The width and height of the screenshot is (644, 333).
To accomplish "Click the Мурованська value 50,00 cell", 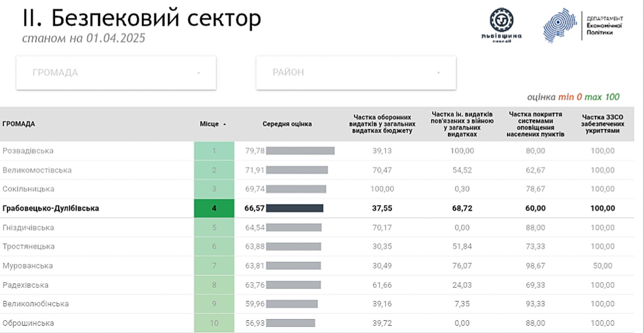I will coord(602,266).
